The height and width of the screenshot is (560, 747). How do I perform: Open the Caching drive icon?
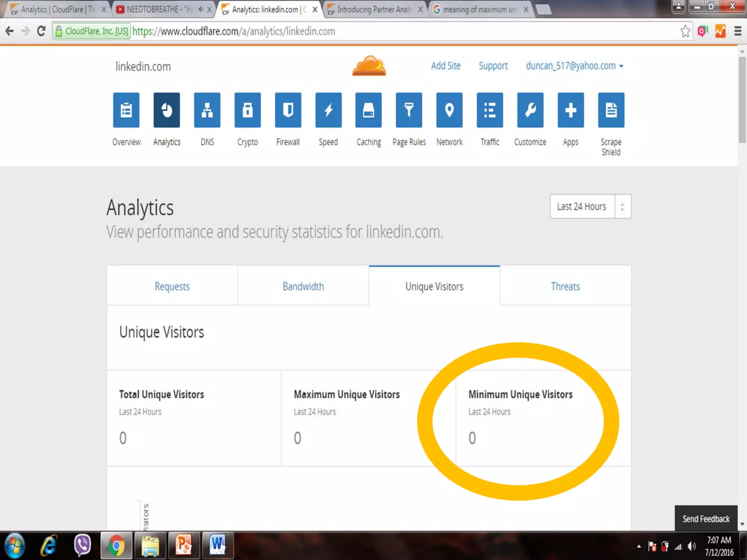click(368, 110)
